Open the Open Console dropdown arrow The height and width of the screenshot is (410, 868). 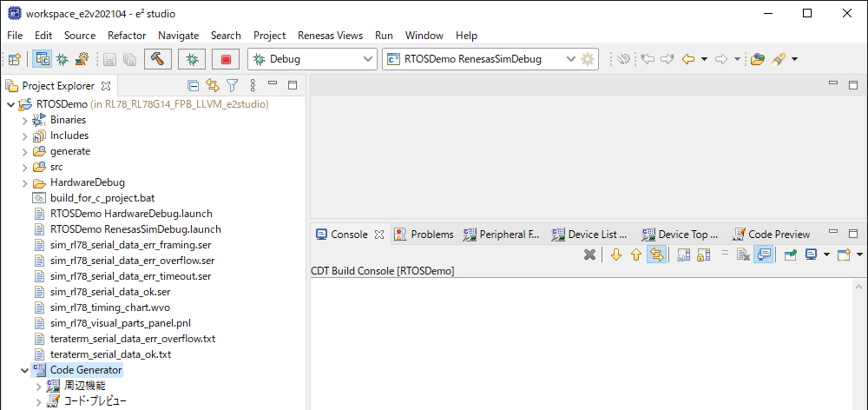(859, 255)
